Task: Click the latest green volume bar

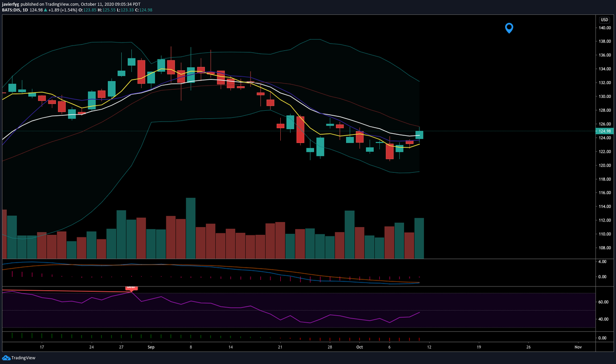Action: [419, 238]
